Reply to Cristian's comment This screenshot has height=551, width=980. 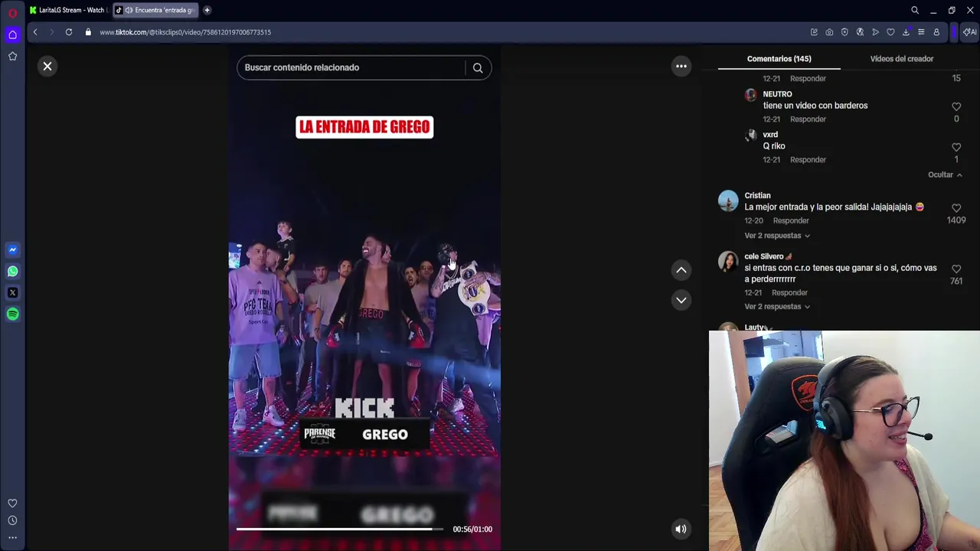(791, 220)
